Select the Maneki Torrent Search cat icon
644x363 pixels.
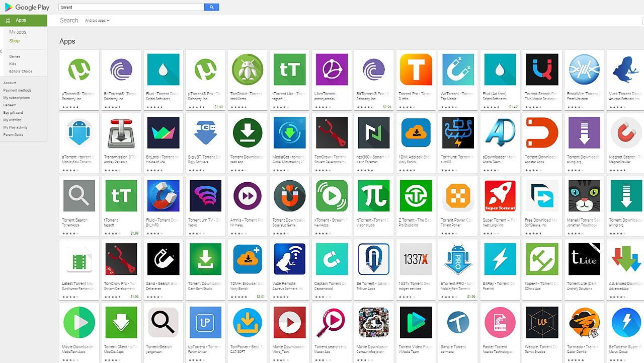[584, 196]
